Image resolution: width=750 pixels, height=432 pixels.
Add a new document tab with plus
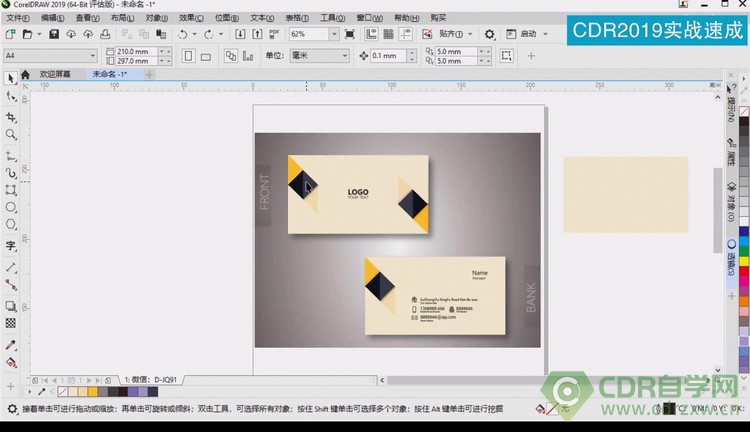149,74
